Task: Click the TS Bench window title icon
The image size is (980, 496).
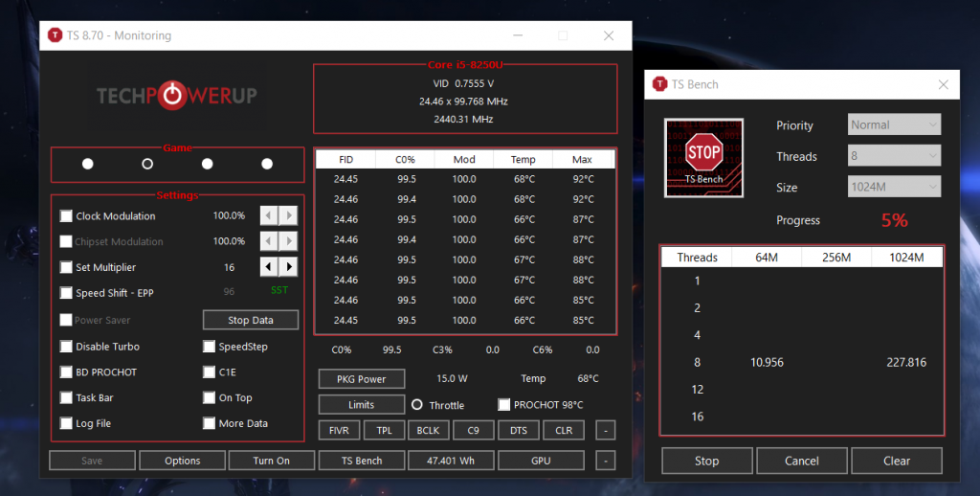Action: pos(659,84)
